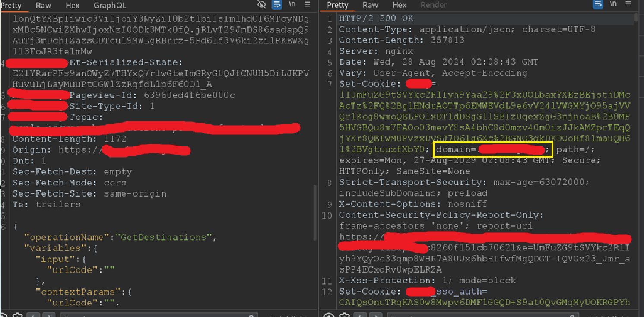Switch response view to Hex tab

point(400,5)
